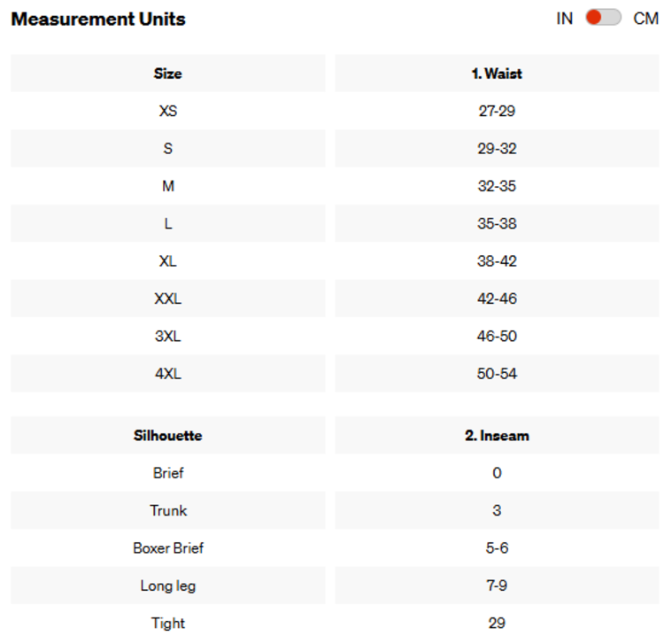Click the Measurement Units heading
This screenshot has height=644, width=664.
coord(98,19)
